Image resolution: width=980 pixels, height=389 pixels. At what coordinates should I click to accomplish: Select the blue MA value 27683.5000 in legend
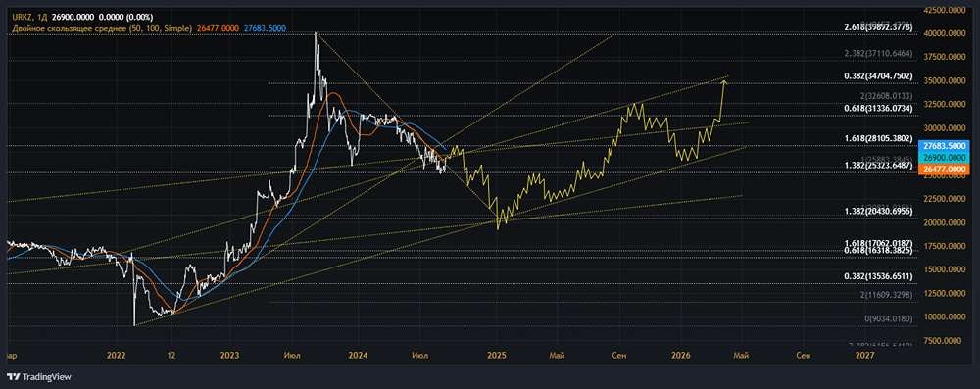click(x=265, y=27)
